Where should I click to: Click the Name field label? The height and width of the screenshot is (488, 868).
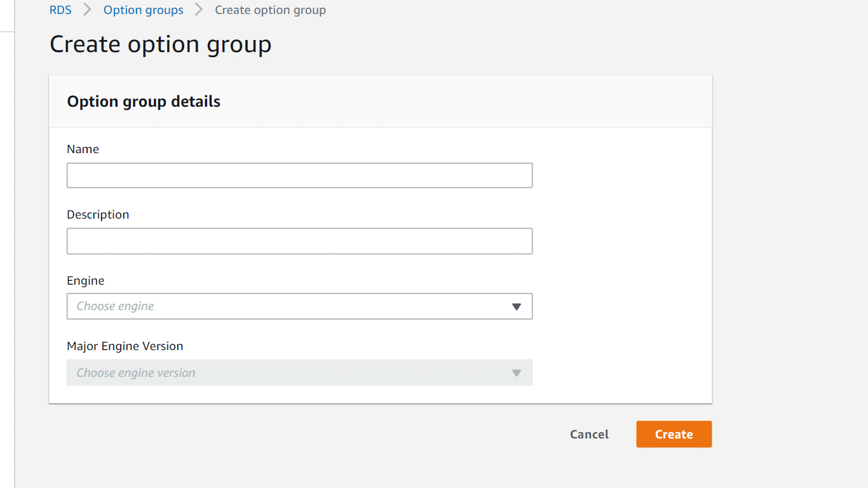pyautogui.click(x=83, y=149)
